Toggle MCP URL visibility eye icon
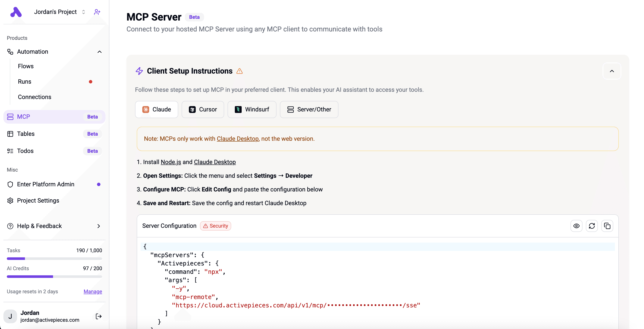Viewport: 644px width, 329px height. pos(576,226)
